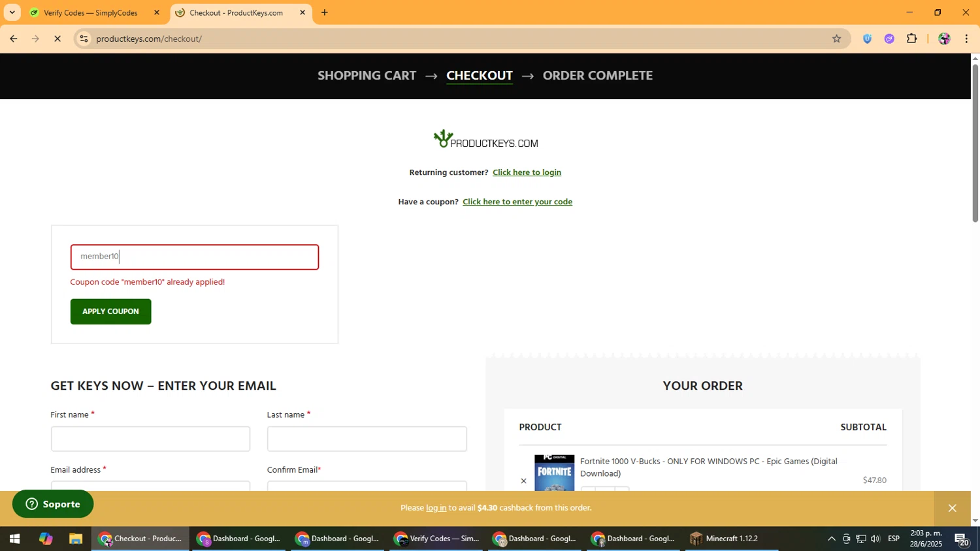The height and width of the screenshot is (551, 980).
Task: Click the $47.80 subtotal value
Action: pos(874,480)
